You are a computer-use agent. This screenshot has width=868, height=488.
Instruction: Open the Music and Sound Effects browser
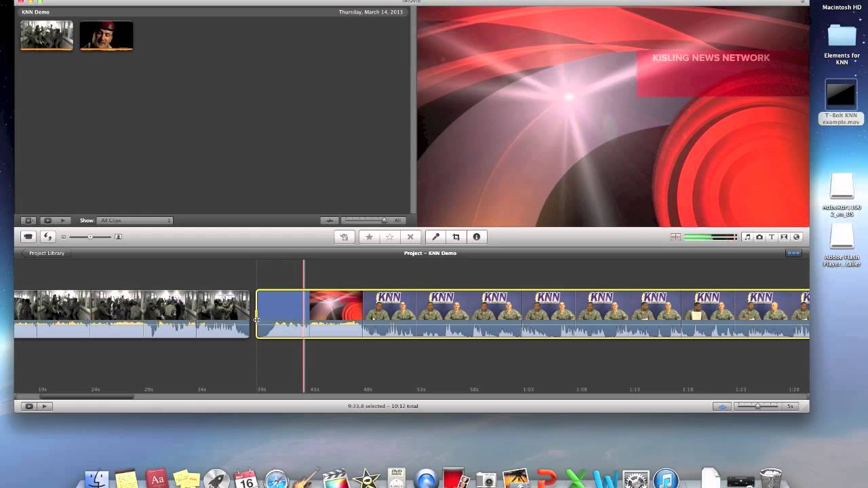tap(747, 237)
